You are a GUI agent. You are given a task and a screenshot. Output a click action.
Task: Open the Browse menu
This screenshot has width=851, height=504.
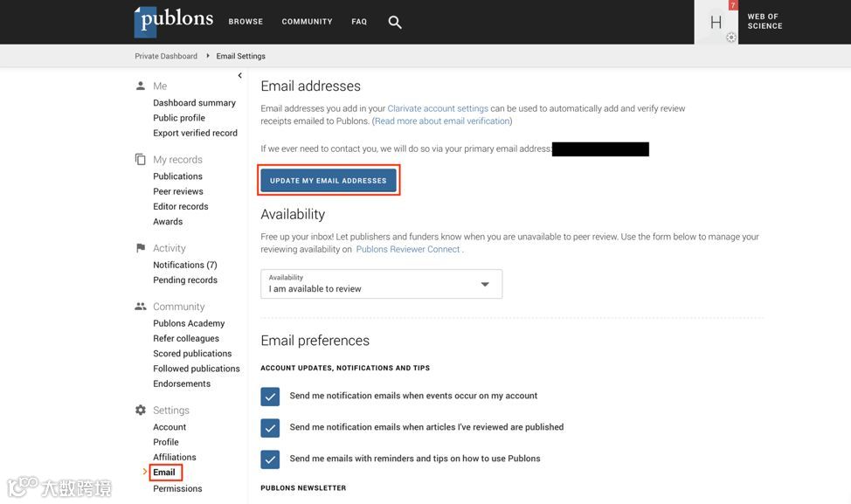click(246, 22)
